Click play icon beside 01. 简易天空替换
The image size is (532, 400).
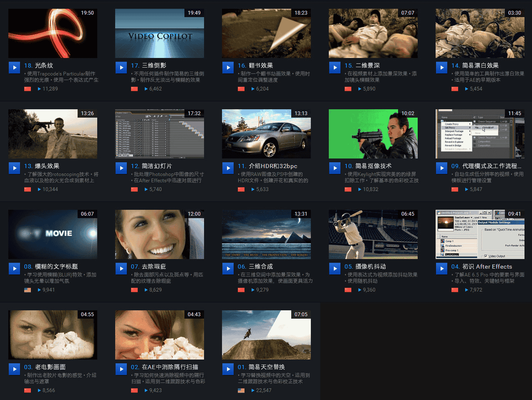click(x=228, y=369)
